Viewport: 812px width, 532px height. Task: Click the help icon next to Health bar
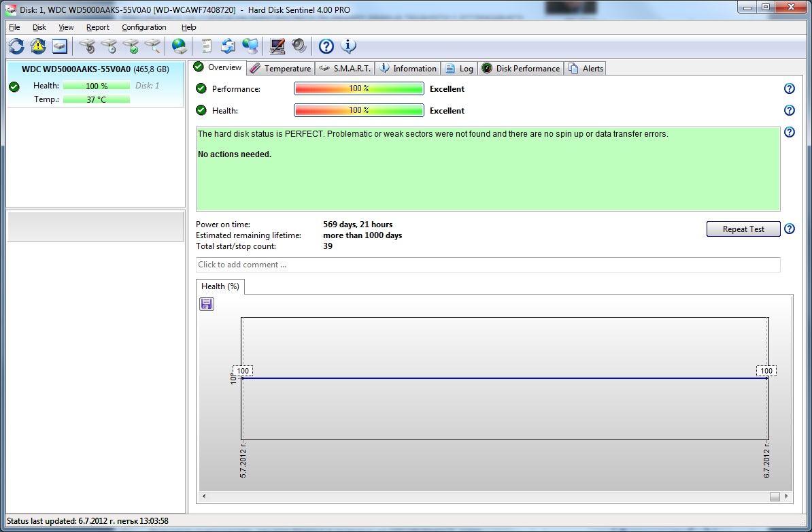coord(789,110)
